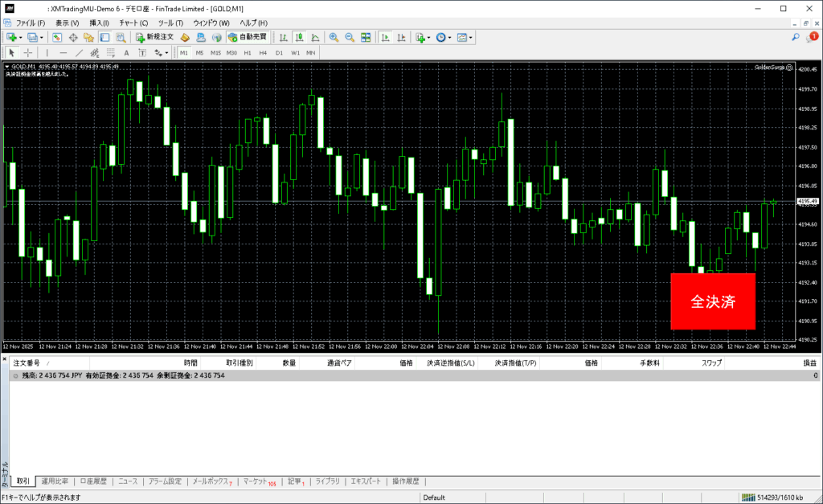Screen dimensions: 823x504
Task: Open the new chart dropdown arrow
Action: pos(20,38)
